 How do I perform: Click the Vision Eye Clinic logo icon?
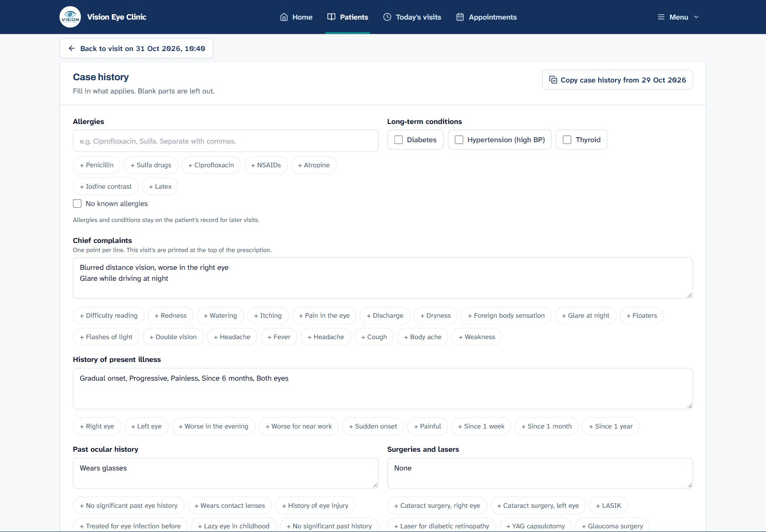click(x=70, y=17)
